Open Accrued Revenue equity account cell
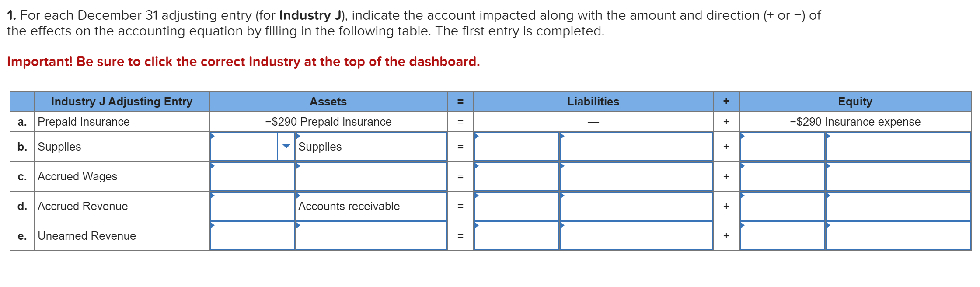The height and width of the screenshot is (287, 980). pyautogui.click(x=898, y=206)
